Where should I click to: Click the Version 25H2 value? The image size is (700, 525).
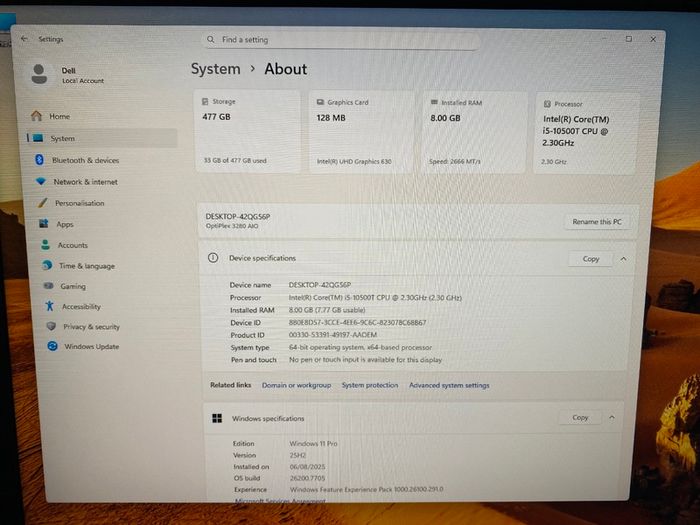(298, 455)
